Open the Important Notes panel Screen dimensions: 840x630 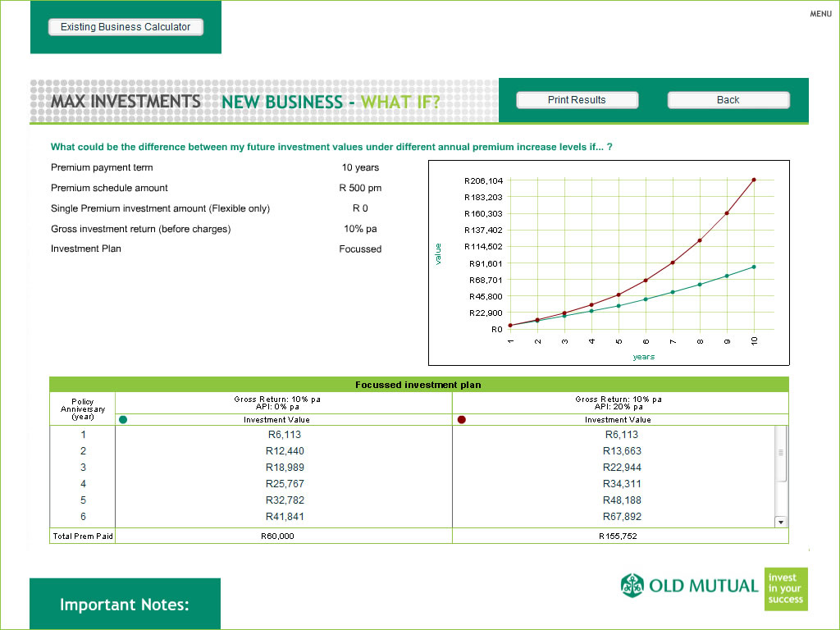[125, 605]
